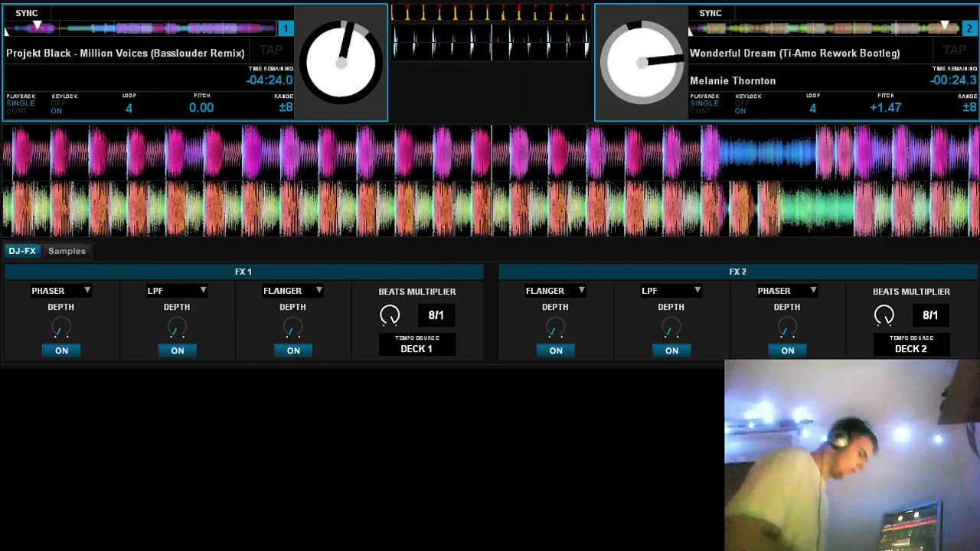Click the Beats Multiplier knob in FX 2

pyautogui.click(x=884, y=315)
